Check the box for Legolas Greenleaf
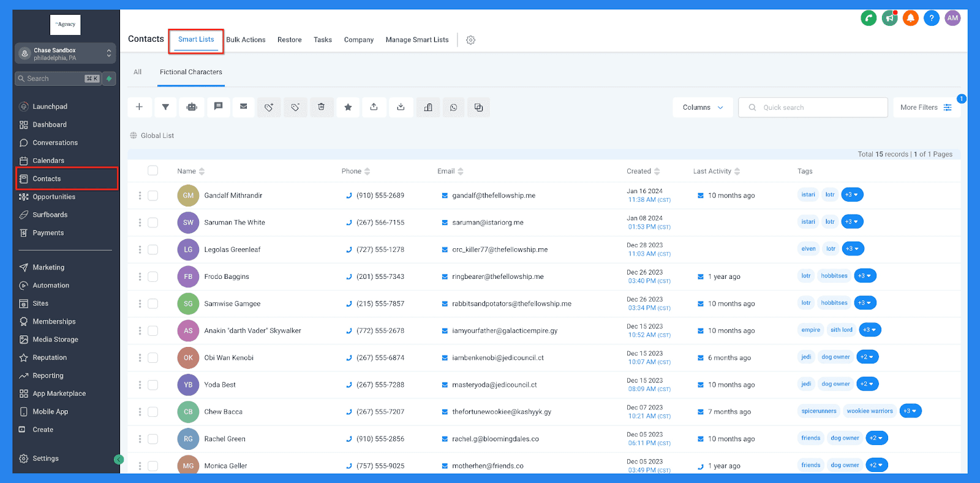This screenshot has height=483, width=980. [x=153, y=249]
